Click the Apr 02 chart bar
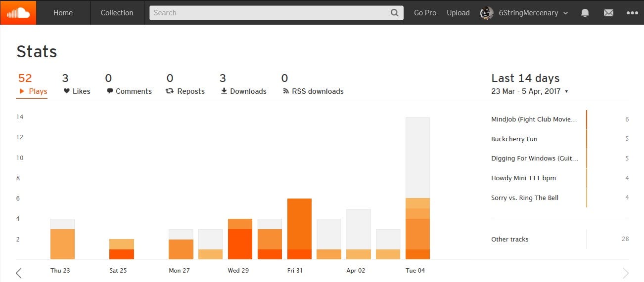 pyautogui.click(x=359, y=235)
